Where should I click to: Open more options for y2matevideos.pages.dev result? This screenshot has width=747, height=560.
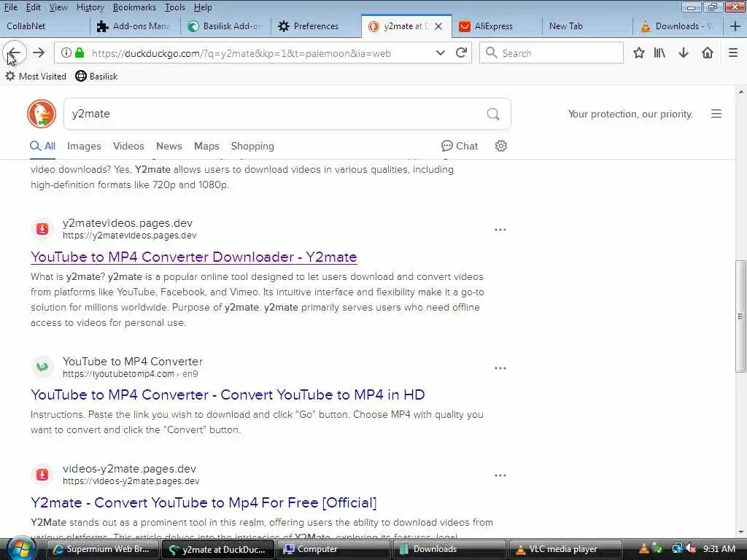click(x=500, y=230)
